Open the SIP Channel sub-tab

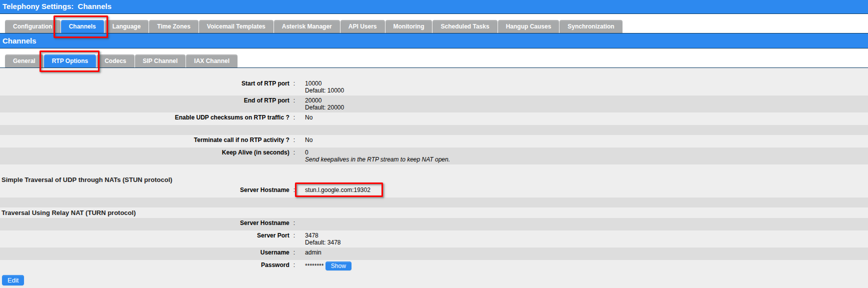(x=160, y=61)
